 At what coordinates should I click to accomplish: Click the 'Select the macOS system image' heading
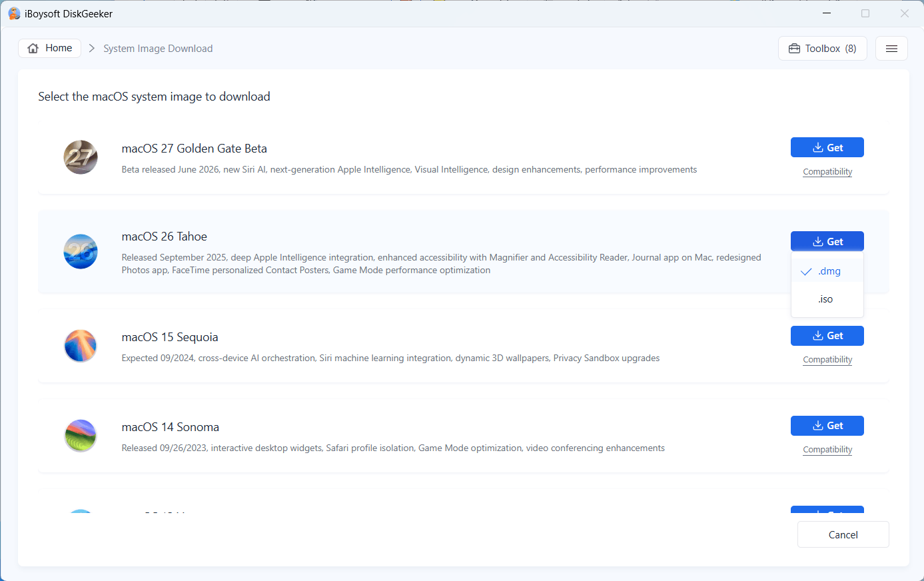(154, 97)
